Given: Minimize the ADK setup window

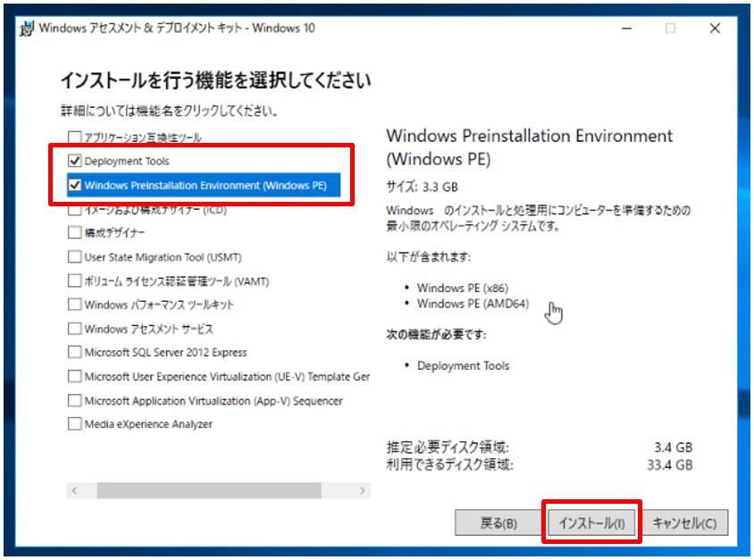Looking at the screenshot, I should click(626, 29).
